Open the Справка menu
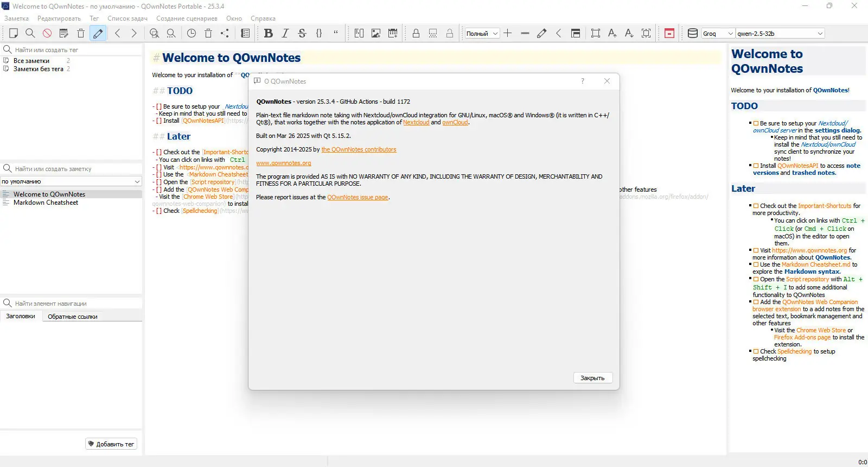Screen dimensions: 868x467 (263, 18)
